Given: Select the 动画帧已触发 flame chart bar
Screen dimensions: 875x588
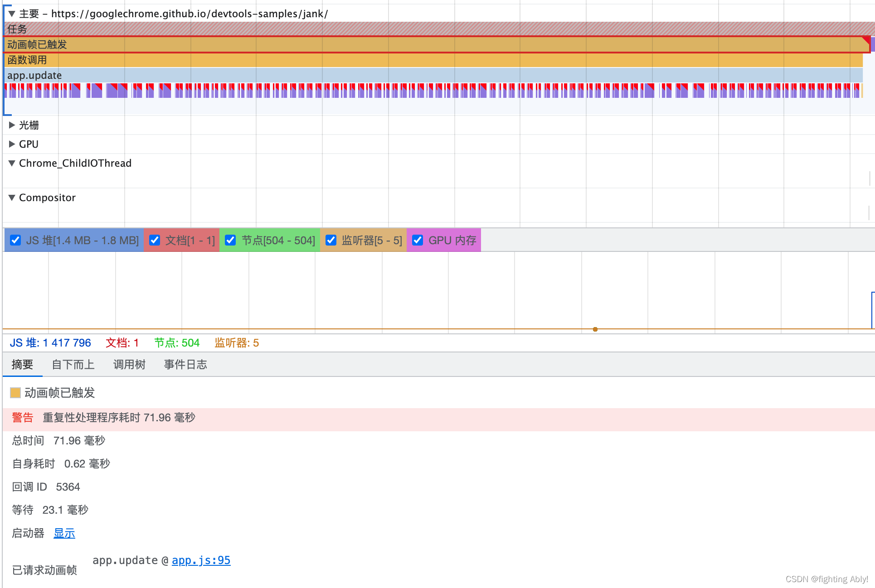Looking at the screenshot, I should pyautogui.click(x=437, y=44).
